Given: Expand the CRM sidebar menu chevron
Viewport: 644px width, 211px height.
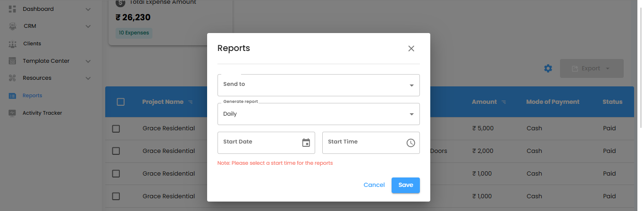Looking at the screenshot, I should [x=88, y=26].
